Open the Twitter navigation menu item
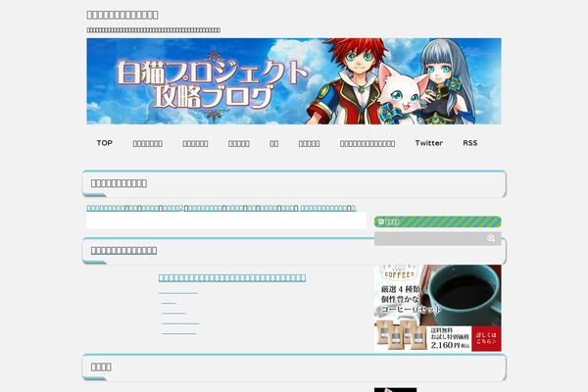The image size is (588, 392). tap(429, 143)
